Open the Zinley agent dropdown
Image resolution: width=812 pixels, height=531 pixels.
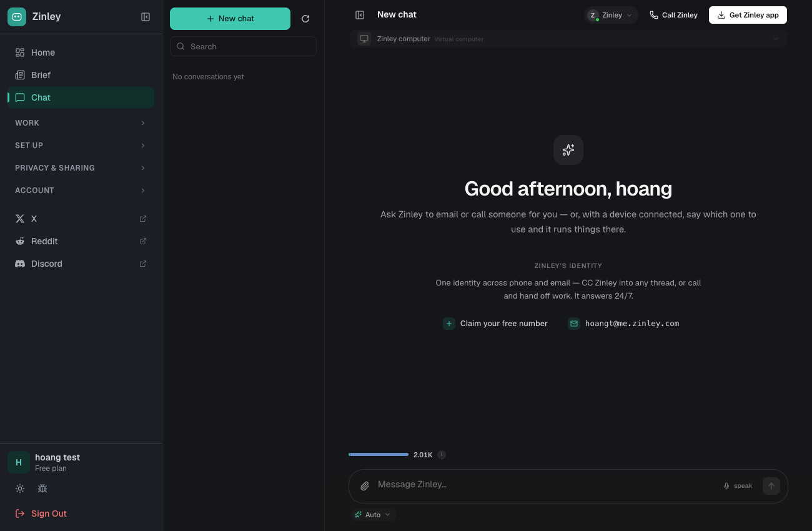tap(611, 15)
